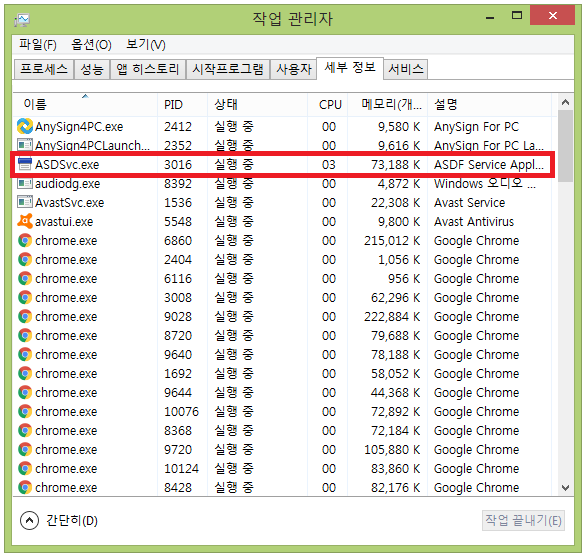Click Chrome icon for PID 6860
Image resolution: width=585 pixels, height=558 pixels.
coord(25,240)
